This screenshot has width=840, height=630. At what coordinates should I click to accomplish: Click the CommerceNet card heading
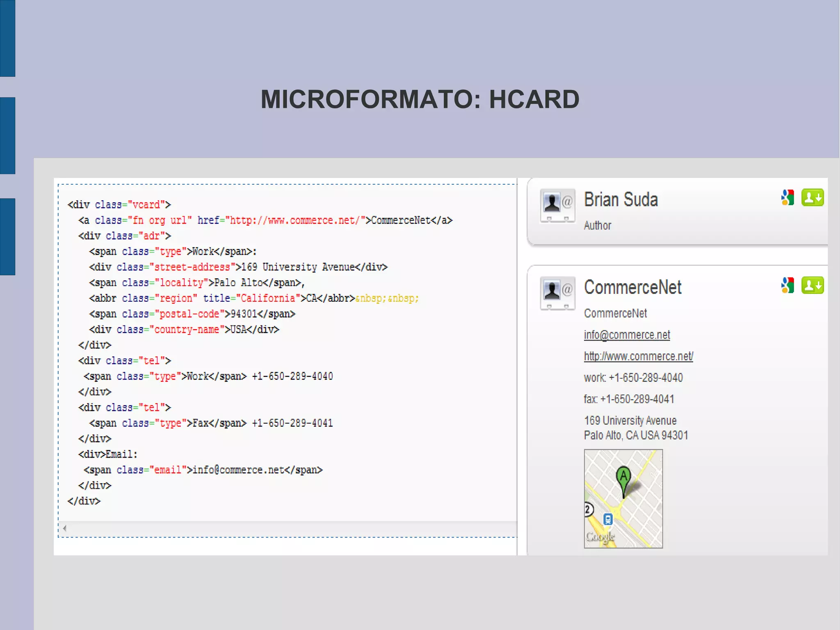(632, 287)
